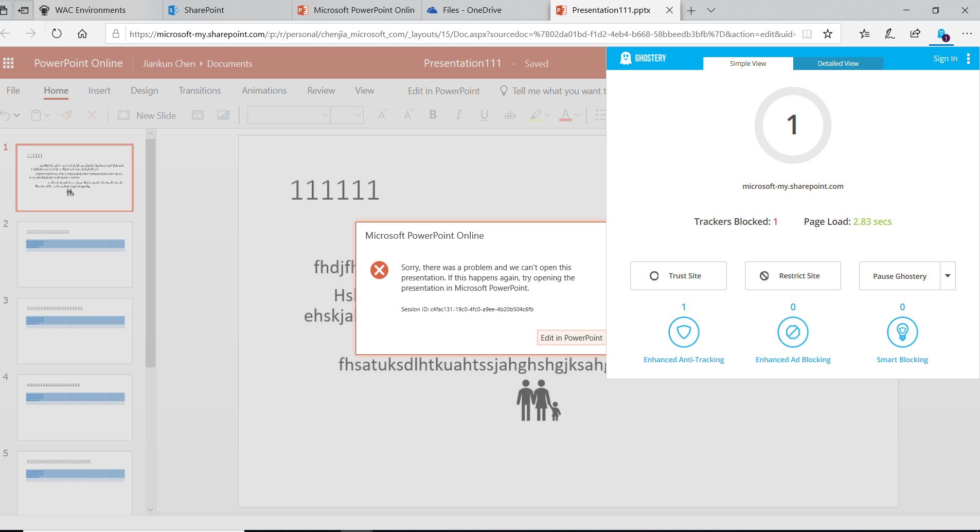
Task: Click the bullets list icon
Action: pos(600,115)
